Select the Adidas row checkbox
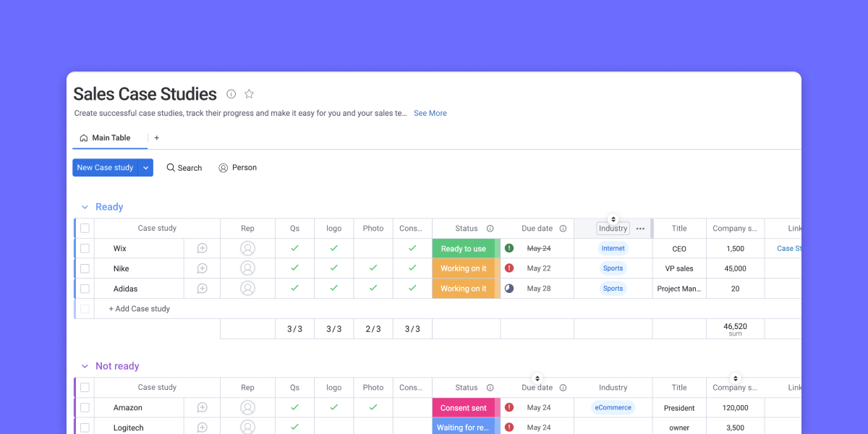The width and height of the screenshot is (868, 434). coord(85,289)
